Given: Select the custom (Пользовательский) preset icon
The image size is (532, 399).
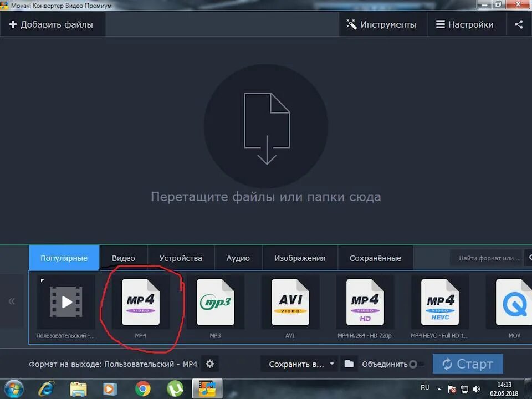Looking at the screenshot, I should pyautogui.click(x=66, y=302).
